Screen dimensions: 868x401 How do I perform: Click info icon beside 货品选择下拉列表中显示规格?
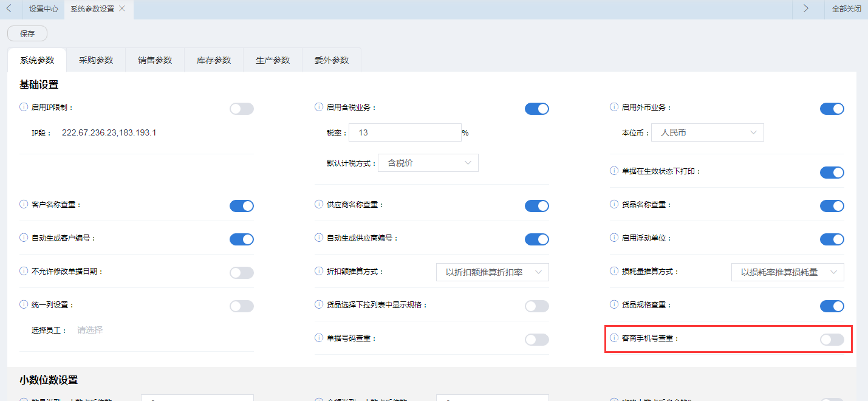point(319,304)
